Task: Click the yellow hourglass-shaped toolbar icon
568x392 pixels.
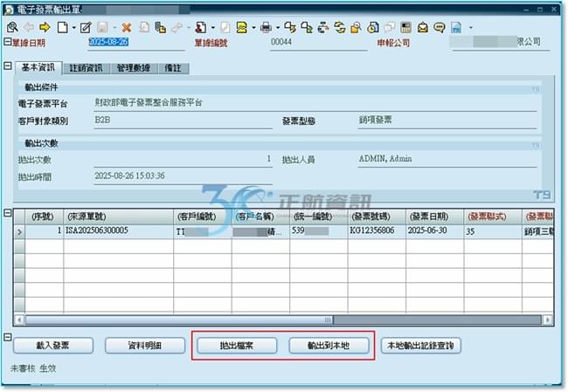Action: click(241, 27)
